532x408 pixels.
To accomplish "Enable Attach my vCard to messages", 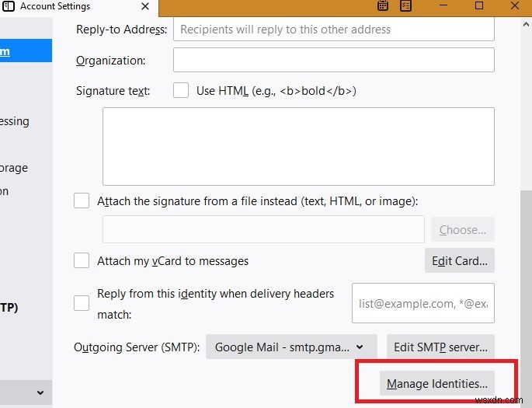I will click(82, 260).
